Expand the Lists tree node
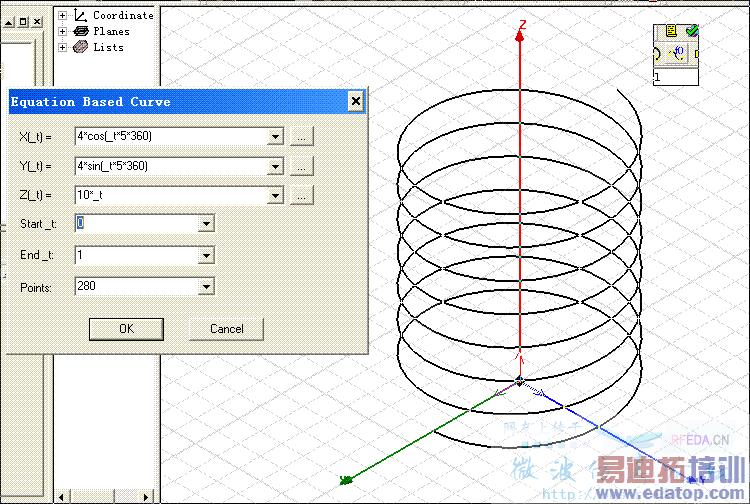This screenshot has height=504, width=750. (62, 47)
